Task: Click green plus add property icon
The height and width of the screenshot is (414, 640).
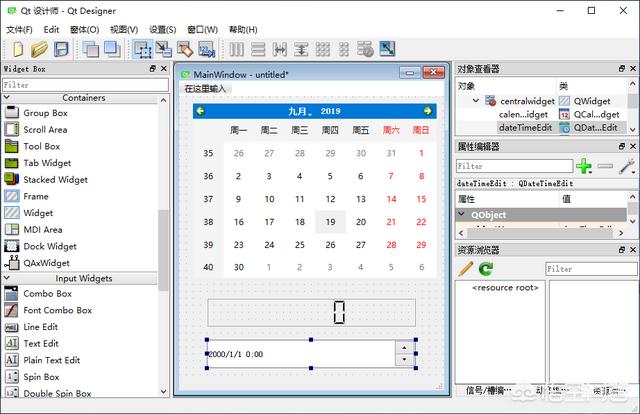Action: (584, 166)
